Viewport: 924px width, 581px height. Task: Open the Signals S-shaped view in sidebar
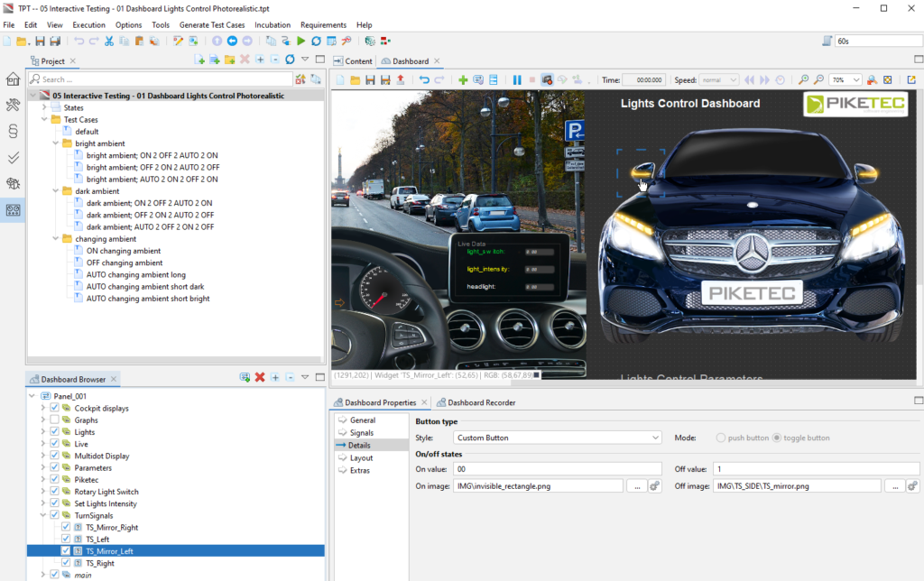tap(13, 131)
